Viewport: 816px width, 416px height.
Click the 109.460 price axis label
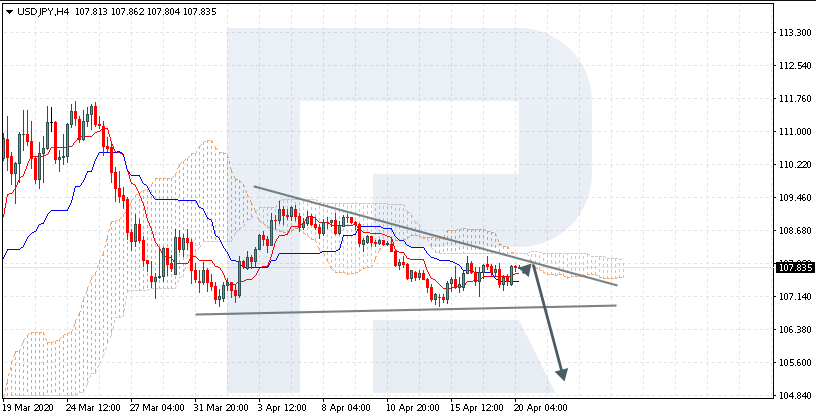pyautogui.click(x=793, y=198)
